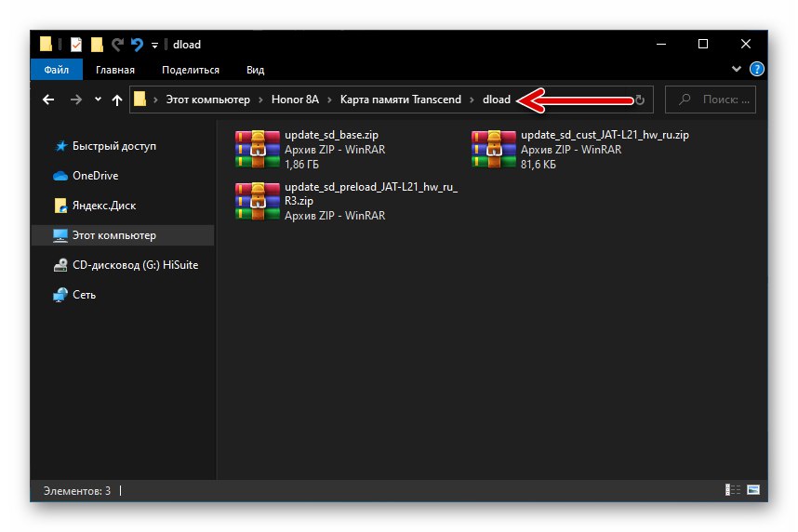Open Быстрый доступ in navigation pane

tap(114, 146)
